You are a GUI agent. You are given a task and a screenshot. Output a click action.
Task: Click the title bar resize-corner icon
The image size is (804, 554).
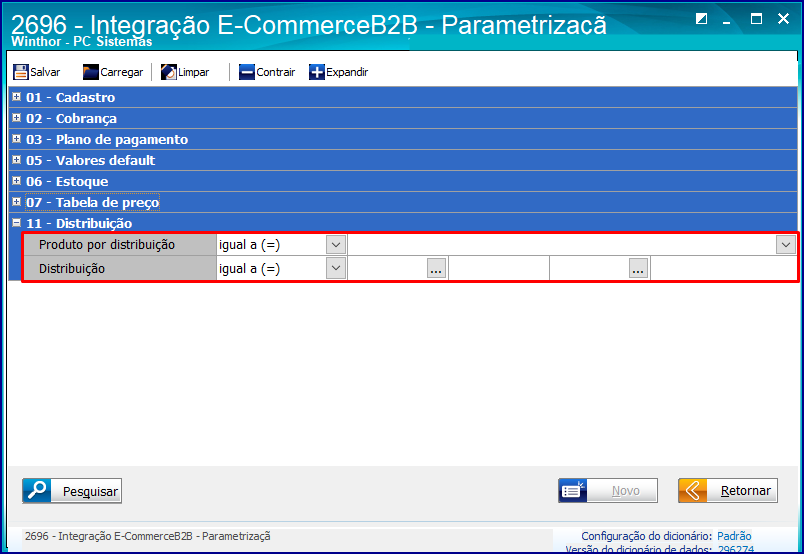tap(701, 19)
